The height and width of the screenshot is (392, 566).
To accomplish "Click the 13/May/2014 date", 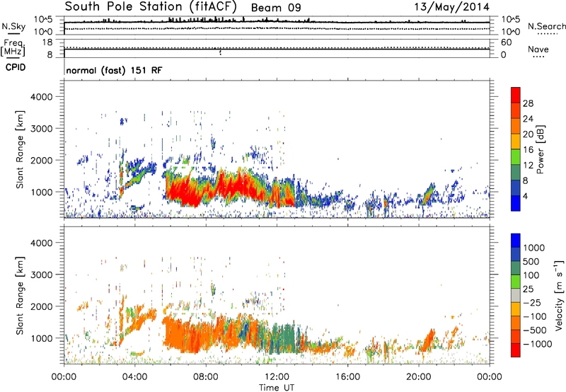I will pyautogui.click(x=451, y=7).
